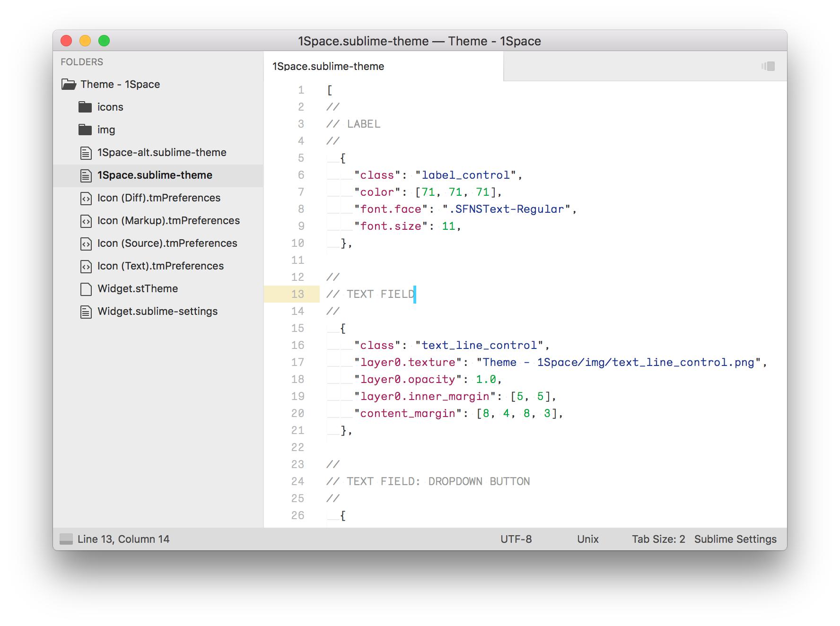Click the "color" key on line 7

pos(377,192)
